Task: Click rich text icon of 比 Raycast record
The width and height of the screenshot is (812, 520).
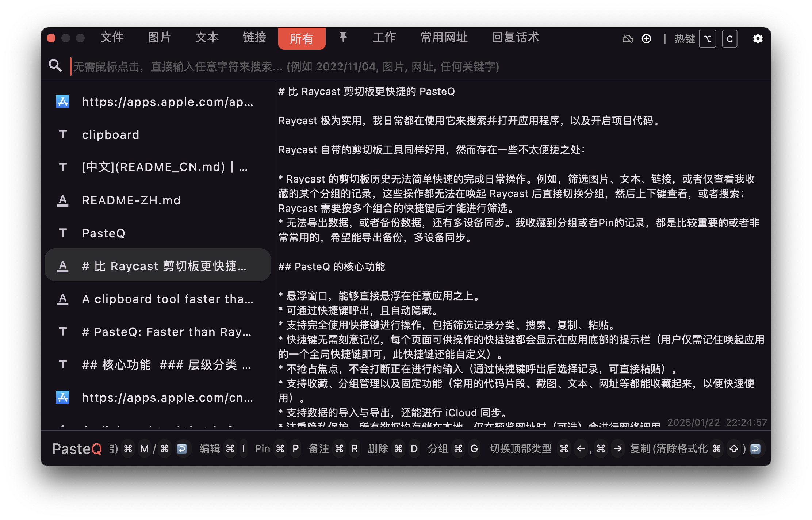Action: pyautogui.click(x=63, y=266)
